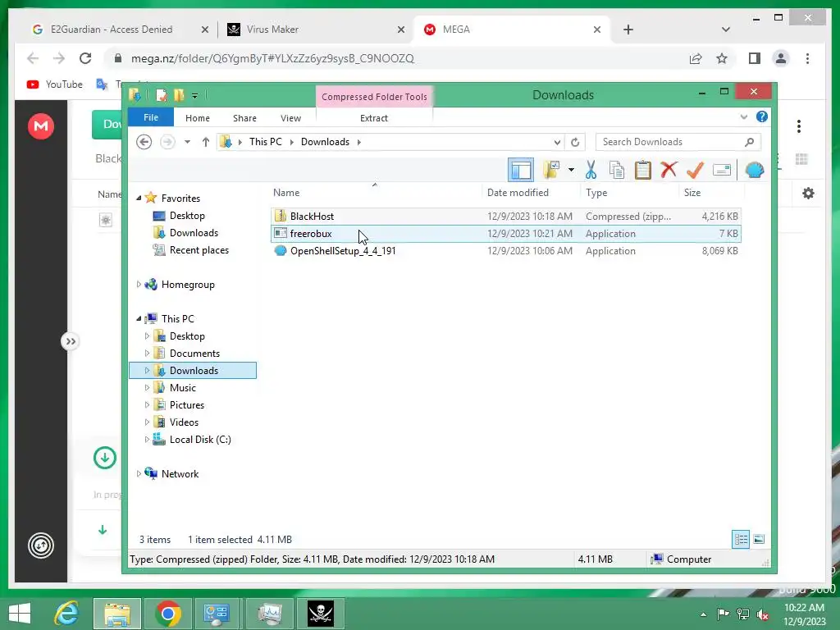Open the File ribbon tab
This screenshot has width=840, height=630.
tap(151, 117)
